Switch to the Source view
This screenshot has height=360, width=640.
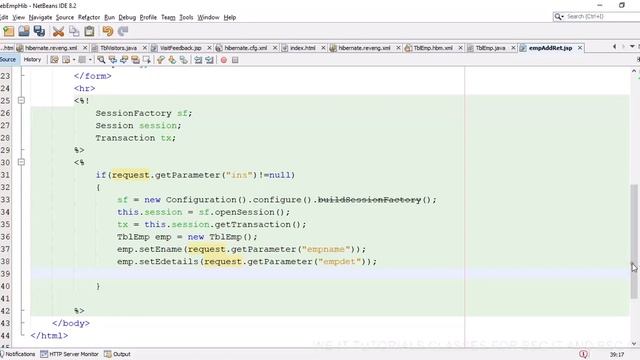[x=8, y=60]
